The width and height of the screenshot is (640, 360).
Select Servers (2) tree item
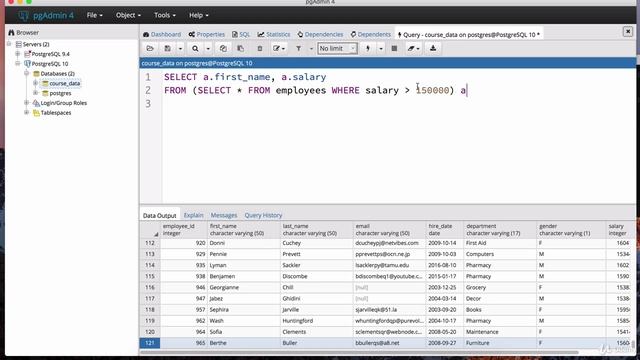(x=36, y=44)
